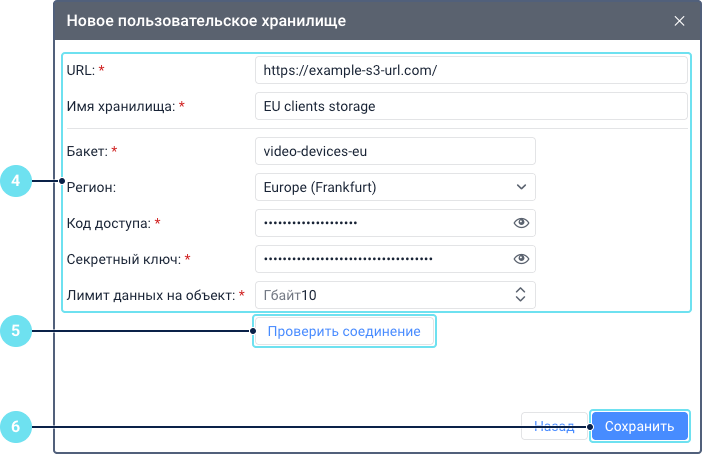This screenshot has width=702, height=454.
Task: Click the Секретный ключ password field
Action: click(x=380, y=259)
